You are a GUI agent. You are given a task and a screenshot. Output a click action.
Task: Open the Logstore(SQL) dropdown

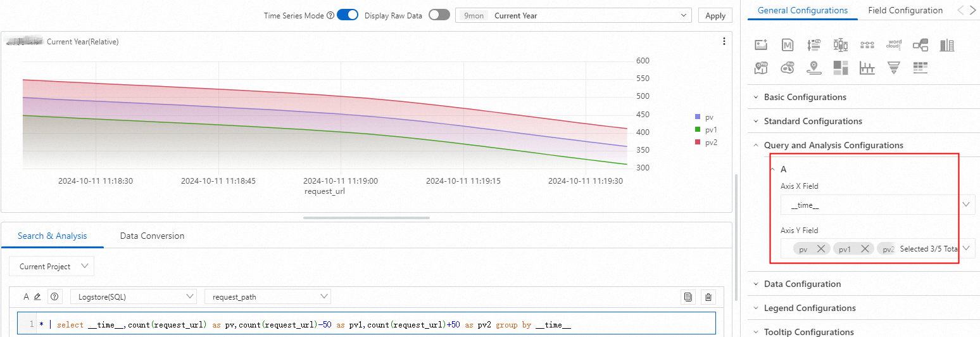tap(134, 296)
